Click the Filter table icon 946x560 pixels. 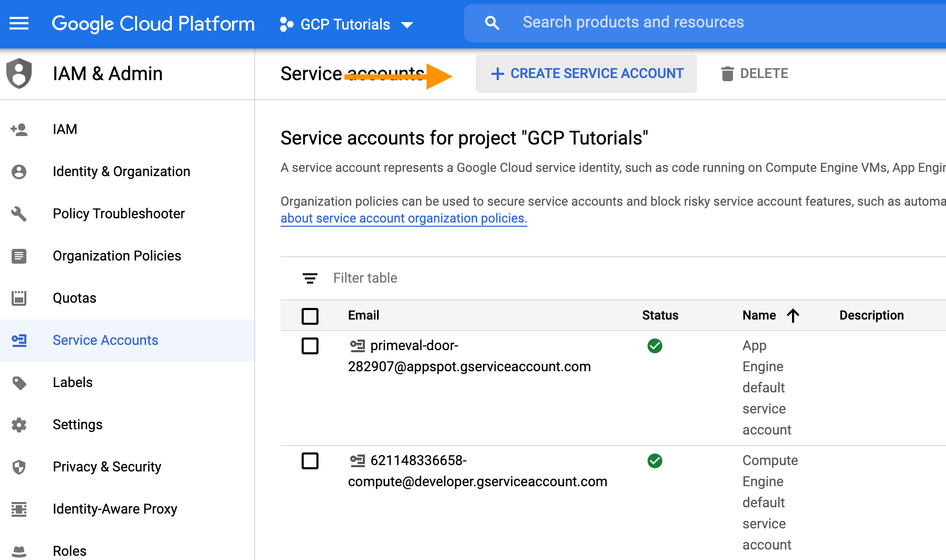(310, 278)
